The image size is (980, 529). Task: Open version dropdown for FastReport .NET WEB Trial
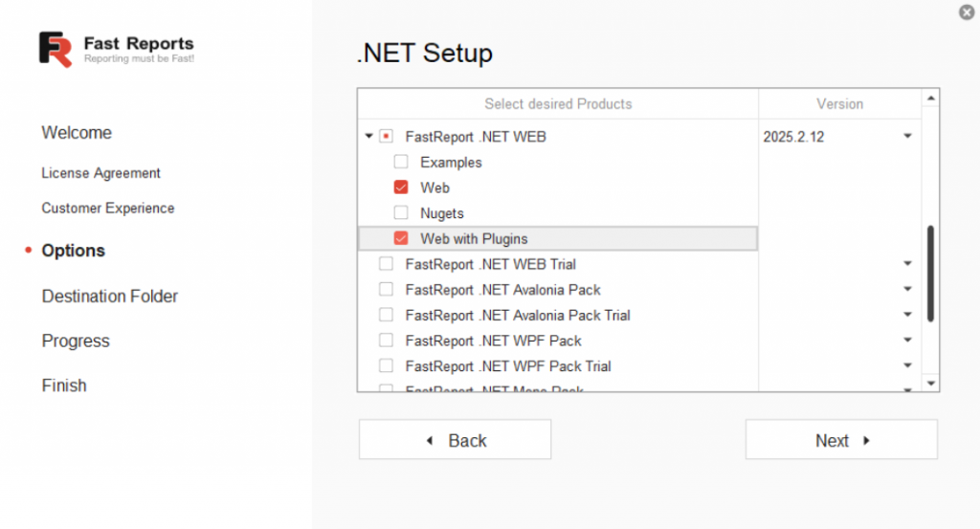pyautogui.click(x=906, y=264)
